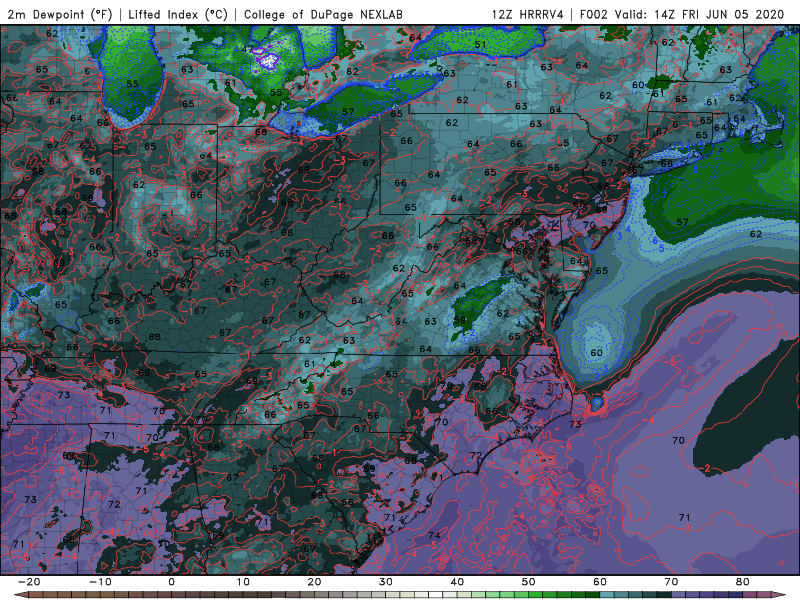
Task: Click the 10 label on the color scale
Action: 243,582
